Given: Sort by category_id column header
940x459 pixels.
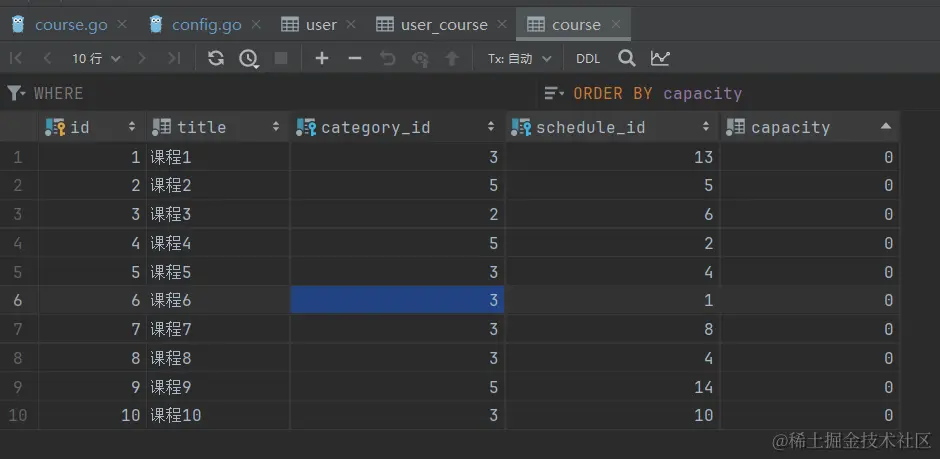Looking at the screenshot, I should tap(397, 127).
